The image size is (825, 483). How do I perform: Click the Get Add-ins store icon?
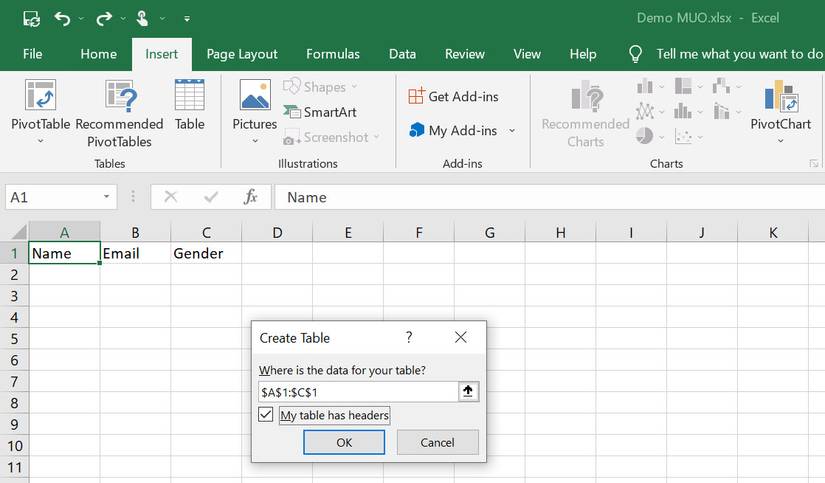tap(416, 96)
